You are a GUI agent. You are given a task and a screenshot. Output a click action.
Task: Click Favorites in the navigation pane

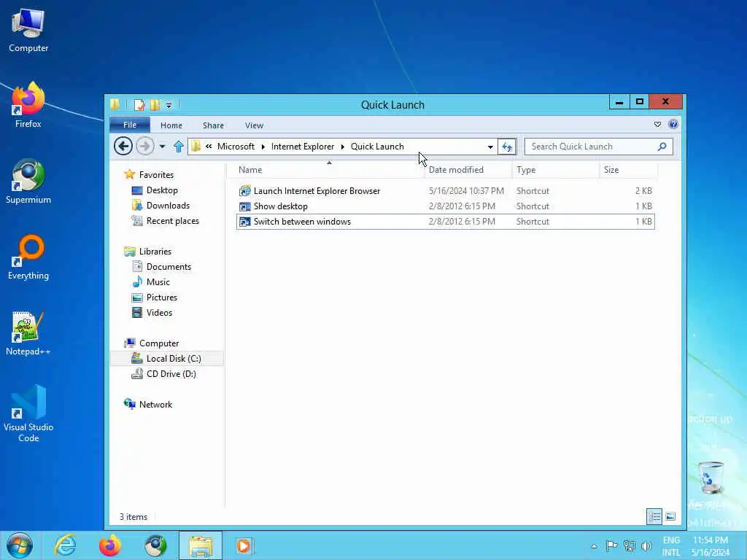click(x=156, y=175)
